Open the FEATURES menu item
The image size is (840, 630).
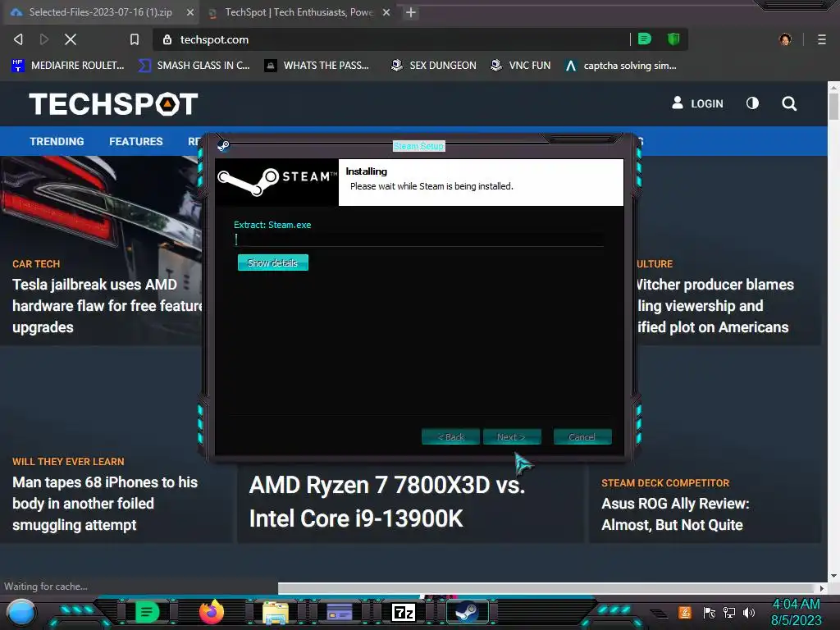coord(136,141)
